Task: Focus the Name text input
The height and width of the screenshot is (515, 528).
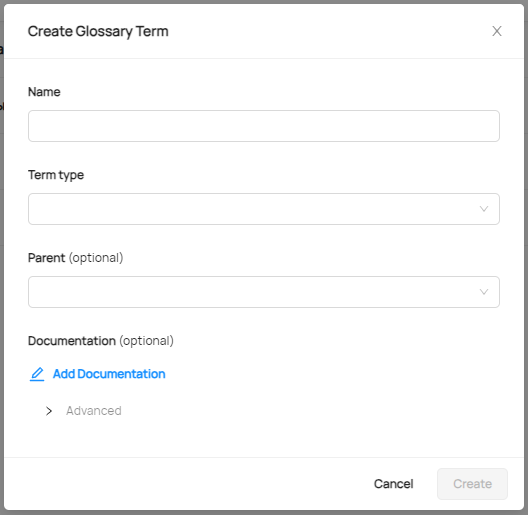Action: [x=264, y=126]
